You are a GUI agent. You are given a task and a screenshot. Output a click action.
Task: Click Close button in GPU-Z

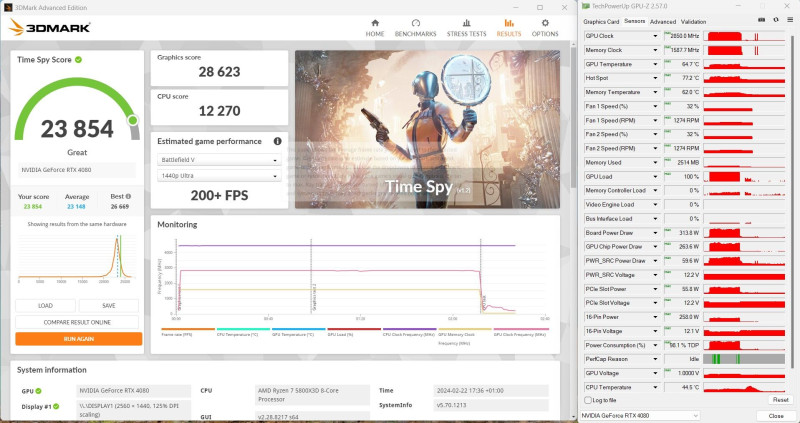click(x=776, y=416)
